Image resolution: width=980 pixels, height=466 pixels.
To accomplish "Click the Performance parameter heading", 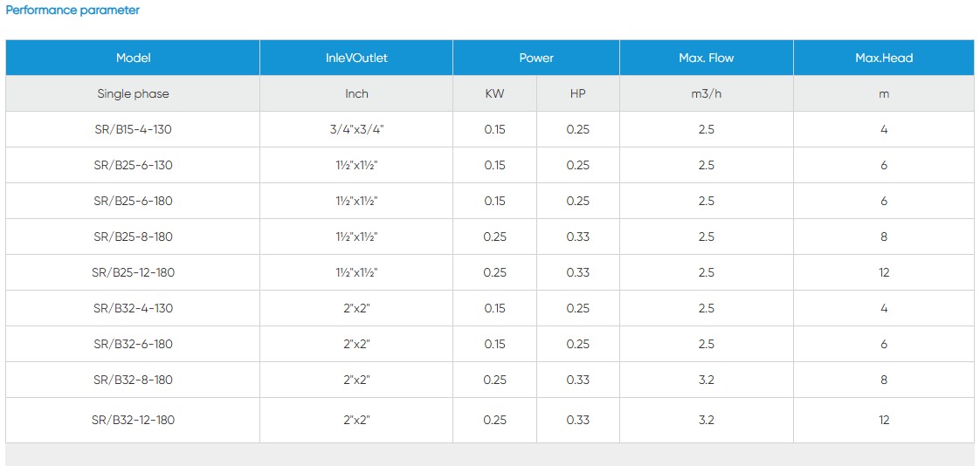I will (72, 10).
